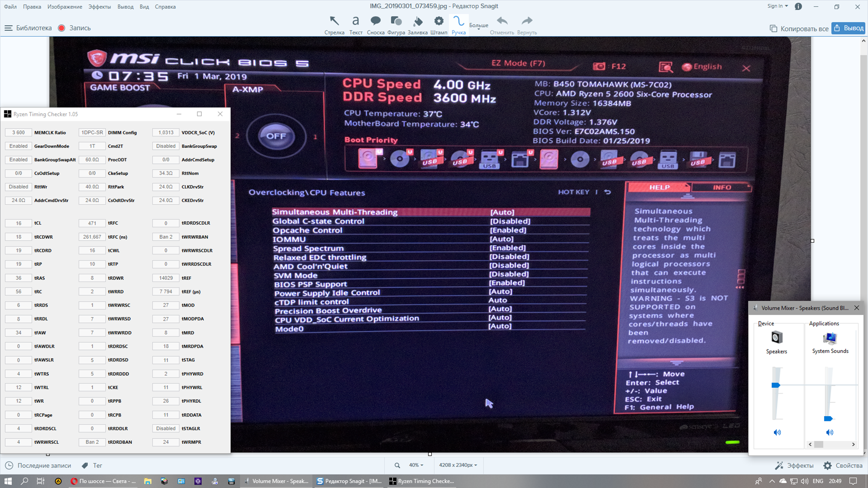
Task: Redo with the Вернуть arrow
Action: [527, 25]
